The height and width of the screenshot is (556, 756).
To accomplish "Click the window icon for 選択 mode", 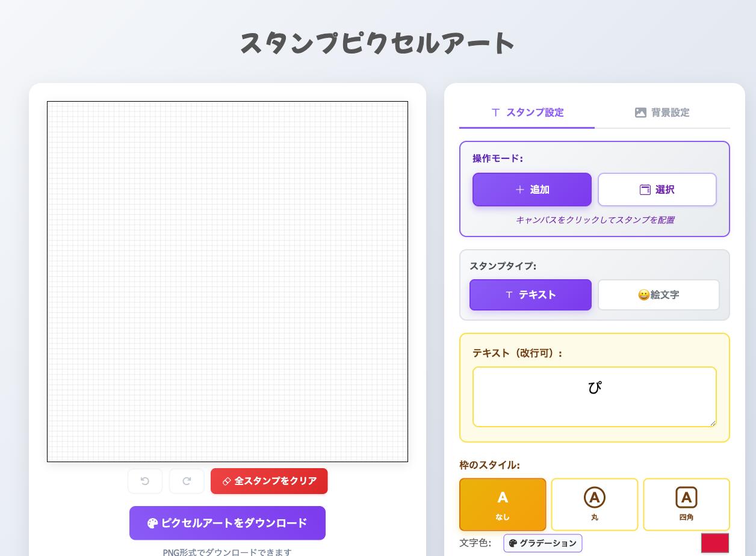I will click(645, 190).
